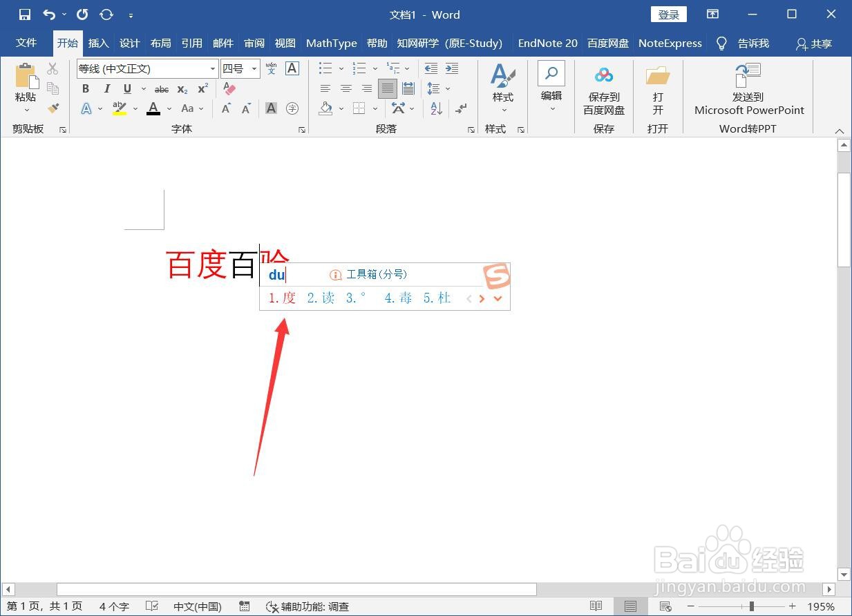The height and width of the screenshot is (616, 852).
Task: Open the phonetic guide (wén) tool
Action: (271, 68)
